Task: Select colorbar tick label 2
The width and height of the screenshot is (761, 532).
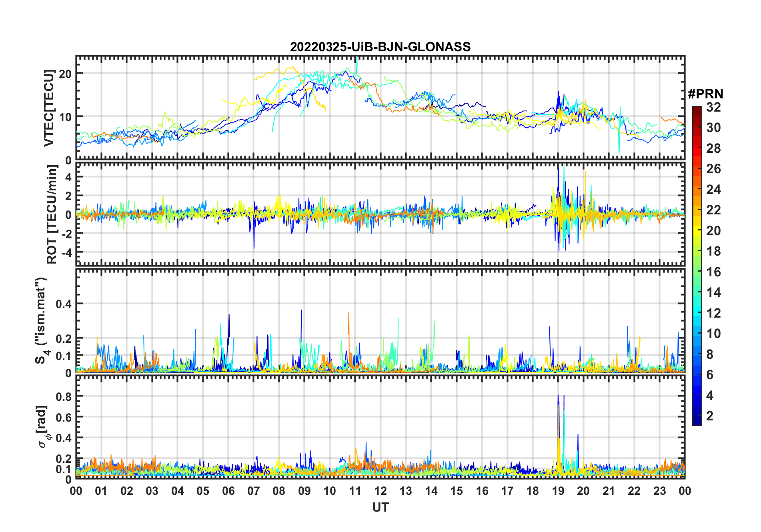Action: (710, 416)
